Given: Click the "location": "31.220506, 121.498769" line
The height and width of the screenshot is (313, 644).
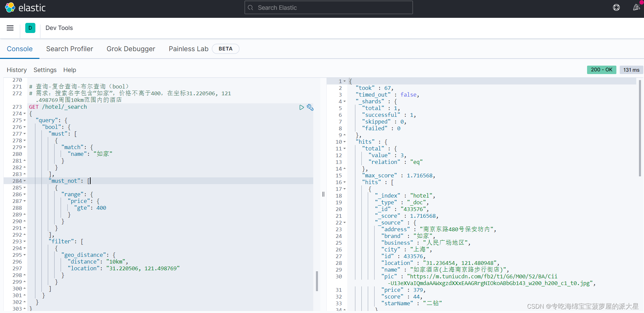Looking at the screenshot, I should point(124,269).
